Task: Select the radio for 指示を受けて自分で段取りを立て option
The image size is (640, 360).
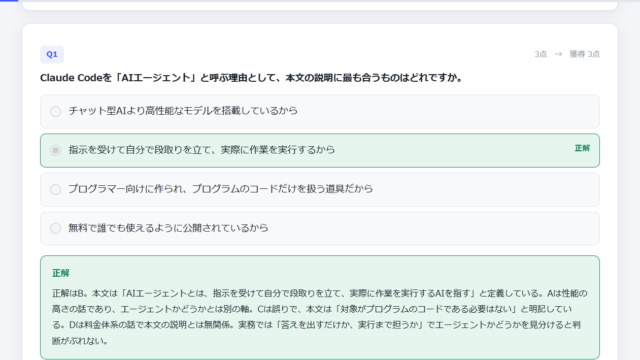Action: (x=56, y=150)
